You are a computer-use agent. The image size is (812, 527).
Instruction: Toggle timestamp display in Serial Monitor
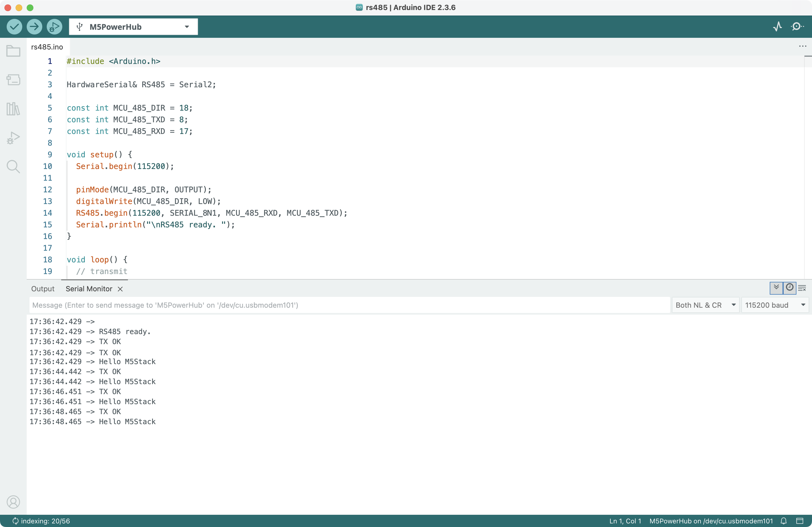click(x=789, y=288)
